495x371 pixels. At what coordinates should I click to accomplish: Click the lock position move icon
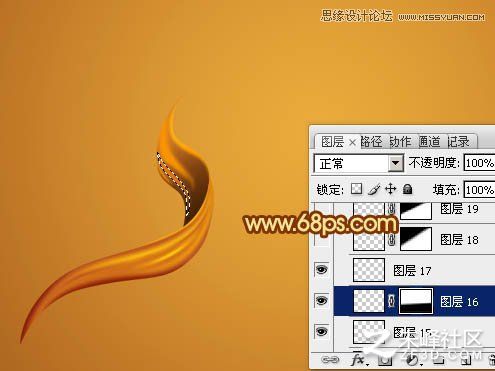[x=390, y=189]
